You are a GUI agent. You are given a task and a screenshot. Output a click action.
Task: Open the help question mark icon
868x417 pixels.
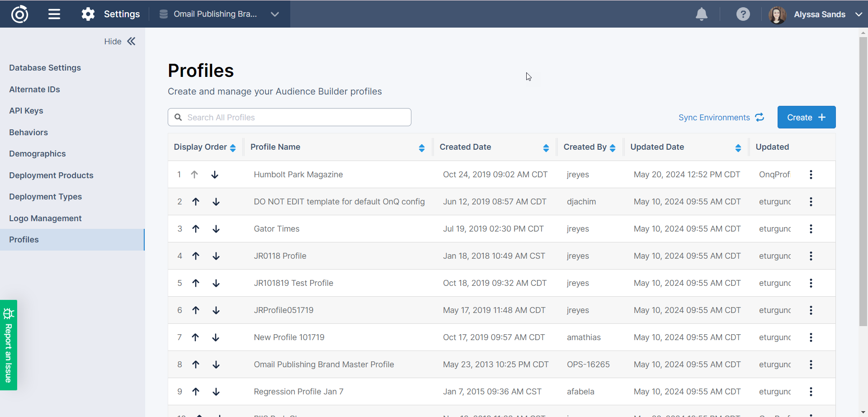[x=743, y=14]
